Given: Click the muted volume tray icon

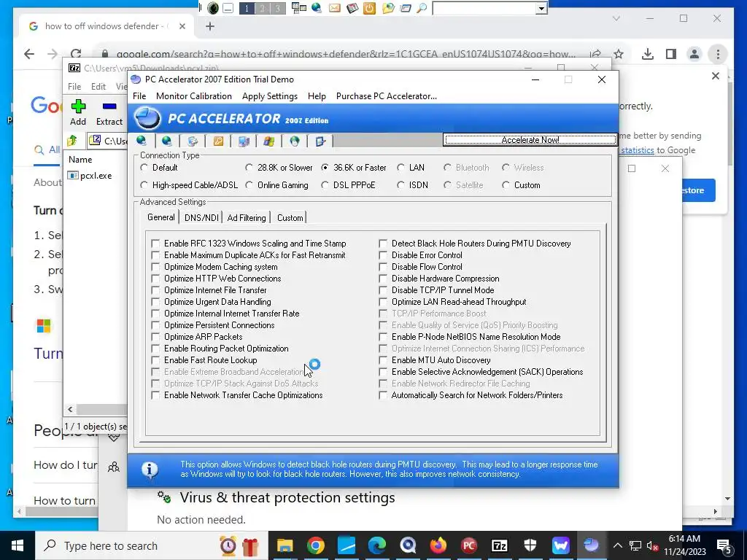Looking at the screenshot, I should 653,545.
